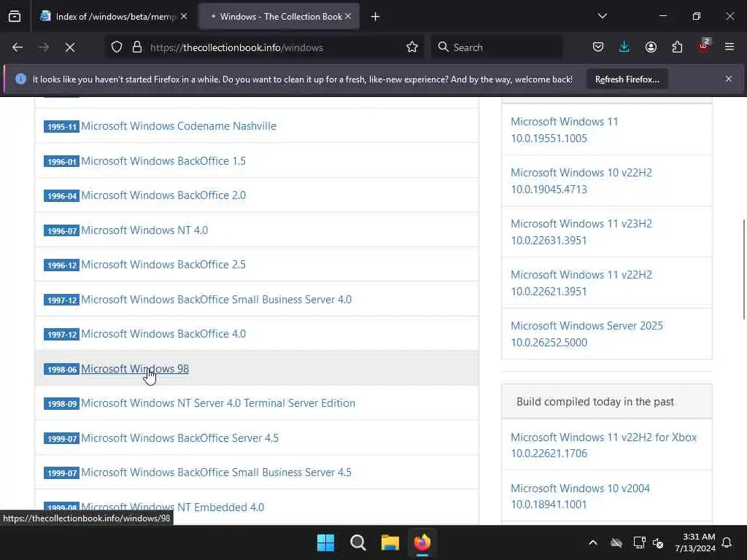Close the Index of /windows/beta tab
The width and height of the screenshot is (747, 560).
tap(184, 16)
